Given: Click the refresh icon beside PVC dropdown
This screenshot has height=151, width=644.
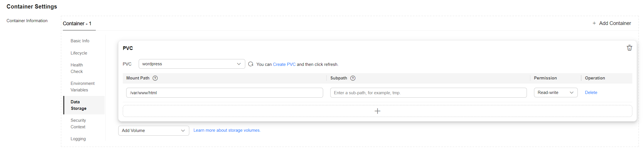Looking at the screenshot, I should [x=251, y=64].
